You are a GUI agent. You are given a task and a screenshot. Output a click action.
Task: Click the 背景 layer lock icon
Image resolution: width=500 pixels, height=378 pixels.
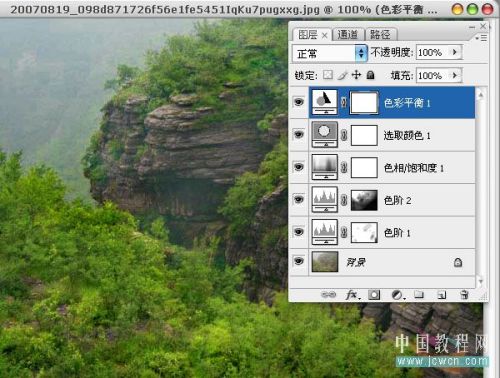click(458, 262)
